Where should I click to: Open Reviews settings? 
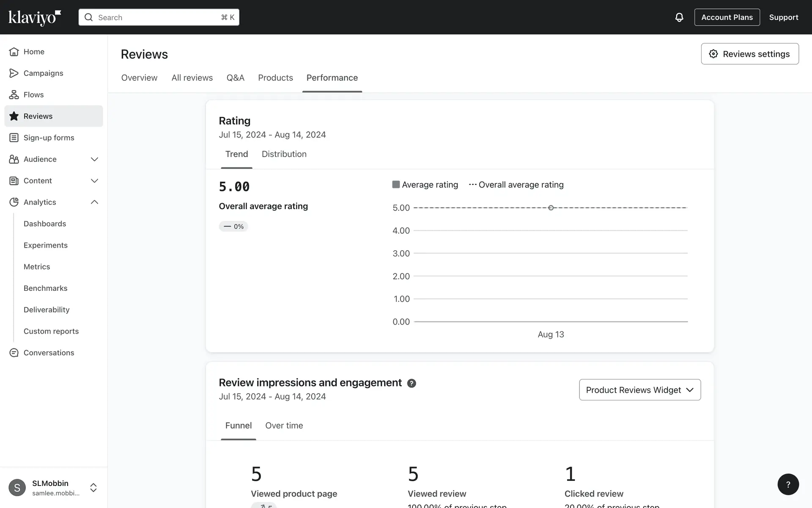(749, 54)
